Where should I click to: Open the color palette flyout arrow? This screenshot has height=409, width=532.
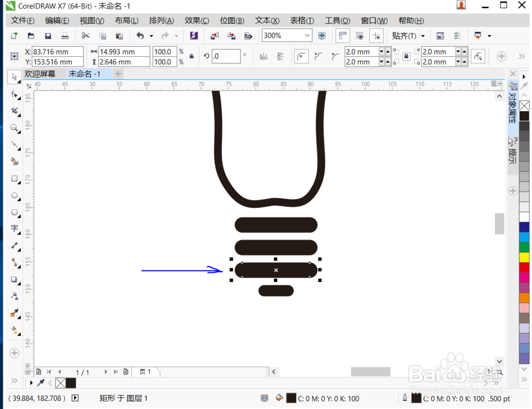(x=524, y=77)
